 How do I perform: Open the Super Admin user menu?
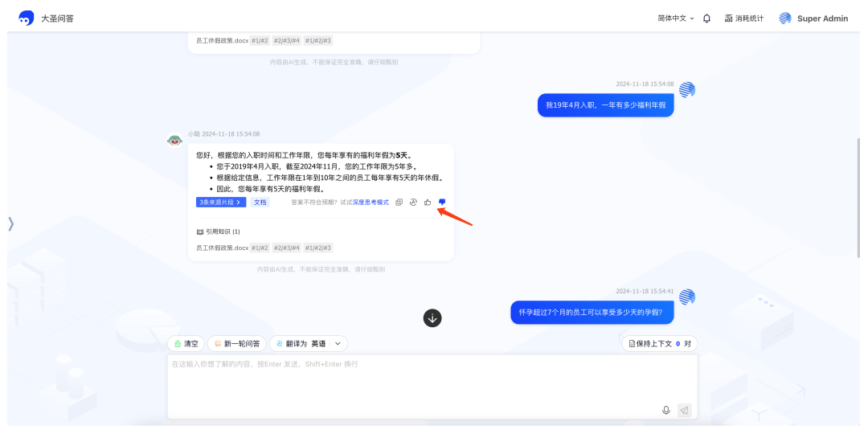[813, 18]
